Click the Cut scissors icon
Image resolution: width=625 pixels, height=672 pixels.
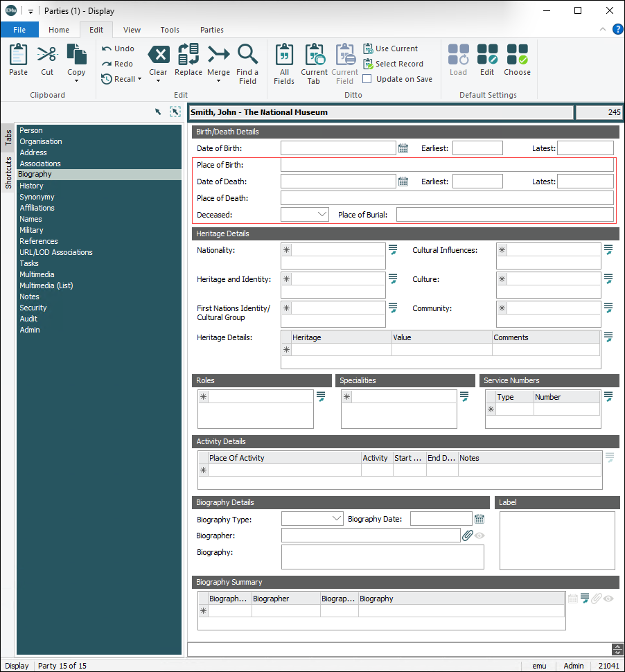pos(47,55)
